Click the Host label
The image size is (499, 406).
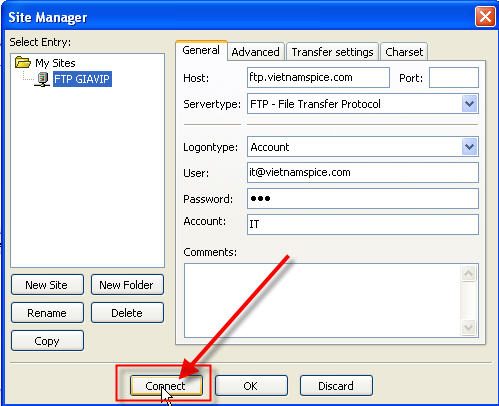[196, 78]
